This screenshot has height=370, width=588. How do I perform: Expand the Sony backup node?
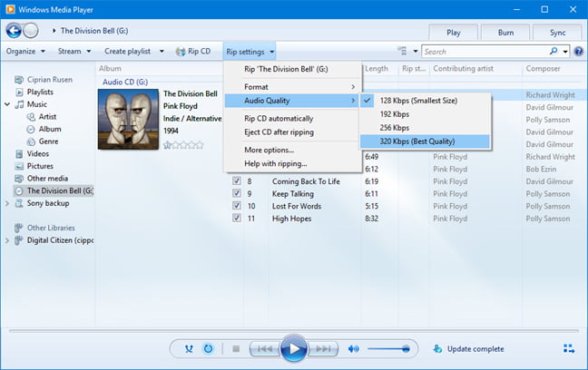click(x=7, y=203)
